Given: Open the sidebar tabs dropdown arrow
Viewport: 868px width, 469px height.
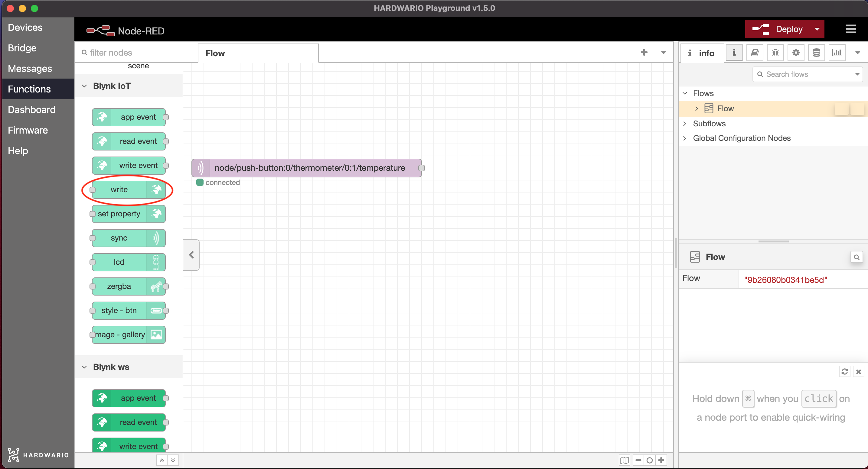Looking at the screenshot, I should [857, 53].
